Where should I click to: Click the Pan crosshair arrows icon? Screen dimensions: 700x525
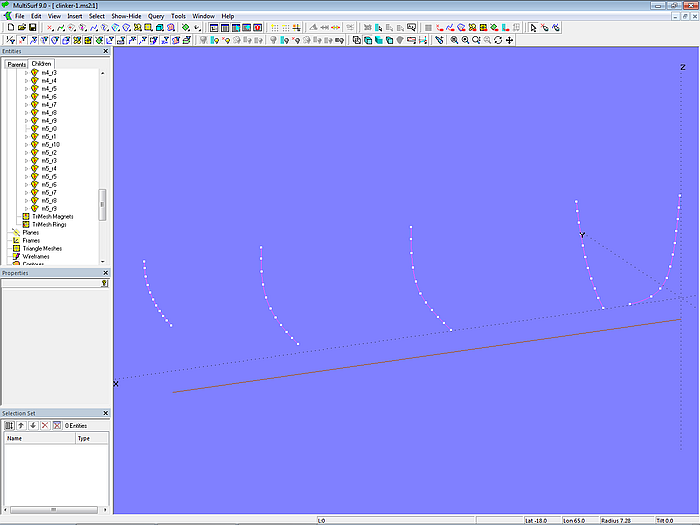click(510, 40)
